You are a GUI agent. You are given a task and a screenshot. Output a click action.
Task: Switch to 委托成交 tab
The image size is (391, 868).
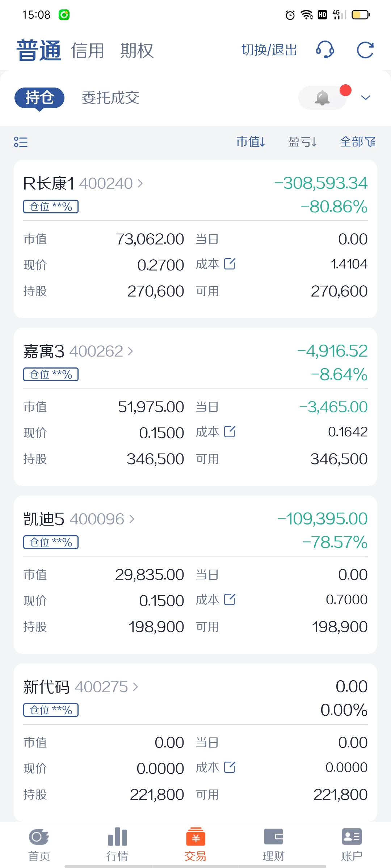point(110,98)
